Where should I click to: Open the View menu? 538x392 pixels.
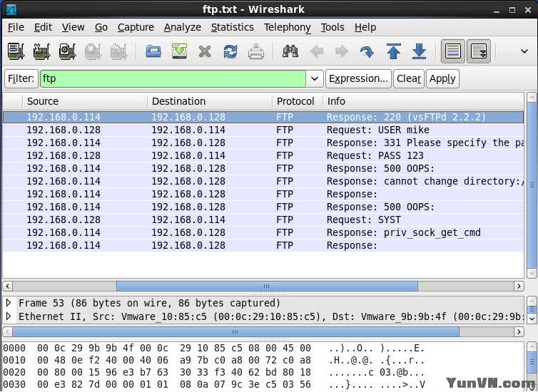pos(73,27)
